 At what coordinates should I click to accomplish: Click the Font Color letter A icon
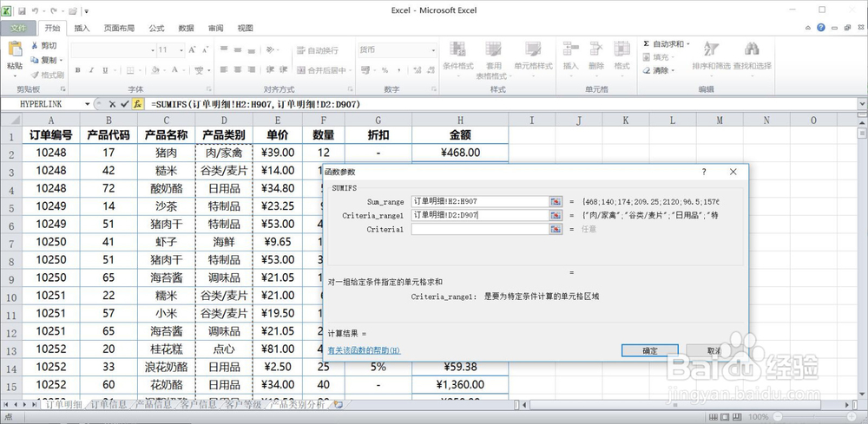[x=175, y=70]
